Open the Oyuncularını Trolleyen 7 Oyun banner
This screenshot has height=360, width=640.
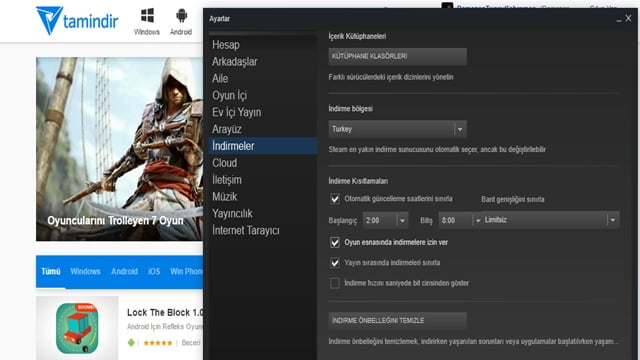tap(120, 149)
